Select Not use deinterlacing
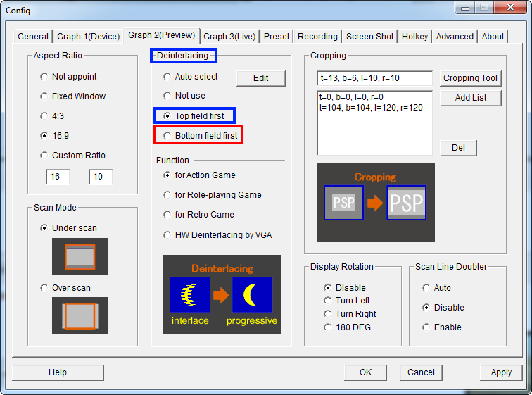 184,96
